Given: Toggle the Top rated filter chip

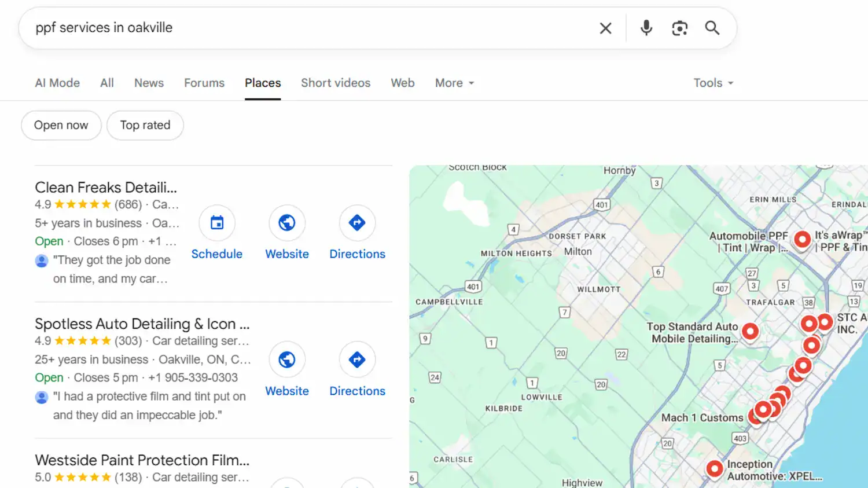Looking at the screenshot, I should point(145,125).
